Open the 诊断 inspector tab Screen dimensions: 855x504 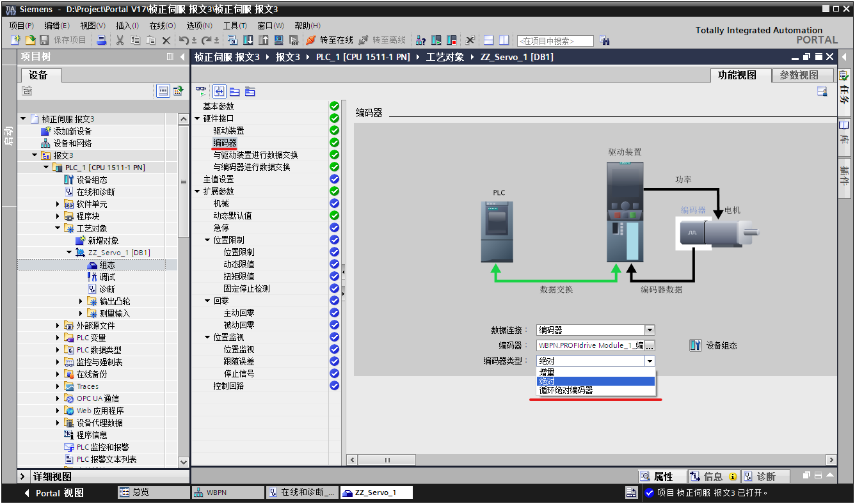tap(765, 476)
